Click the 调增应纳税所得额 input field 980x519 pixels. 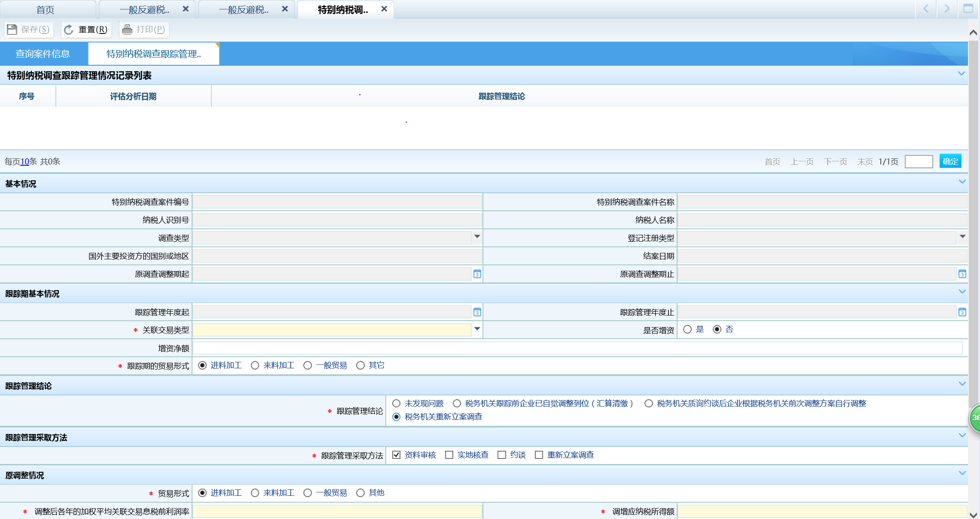(822, 511)
